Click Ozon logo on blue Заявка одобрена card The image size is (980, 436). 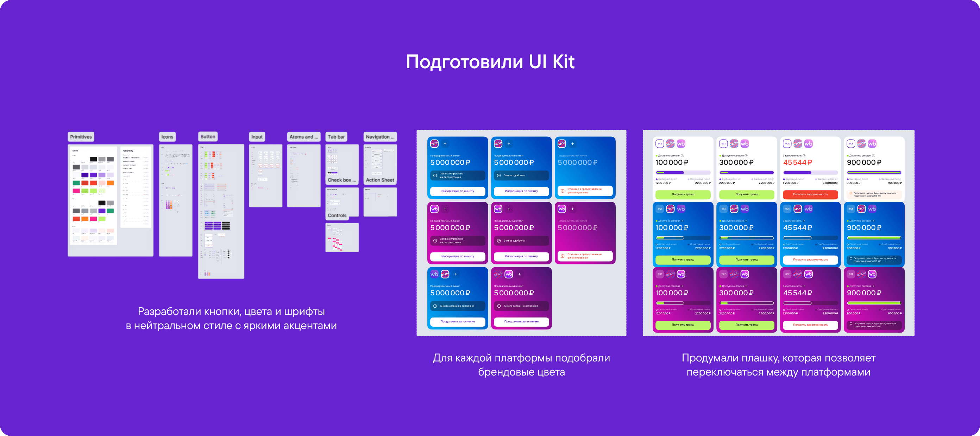point(498,144)
